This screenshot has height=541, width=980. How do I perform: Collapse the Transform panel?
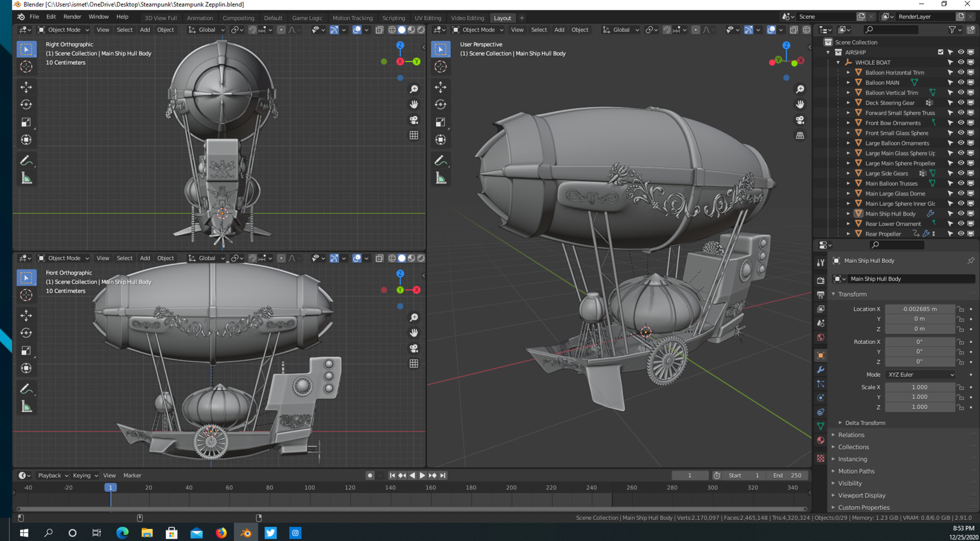[834, 294]
